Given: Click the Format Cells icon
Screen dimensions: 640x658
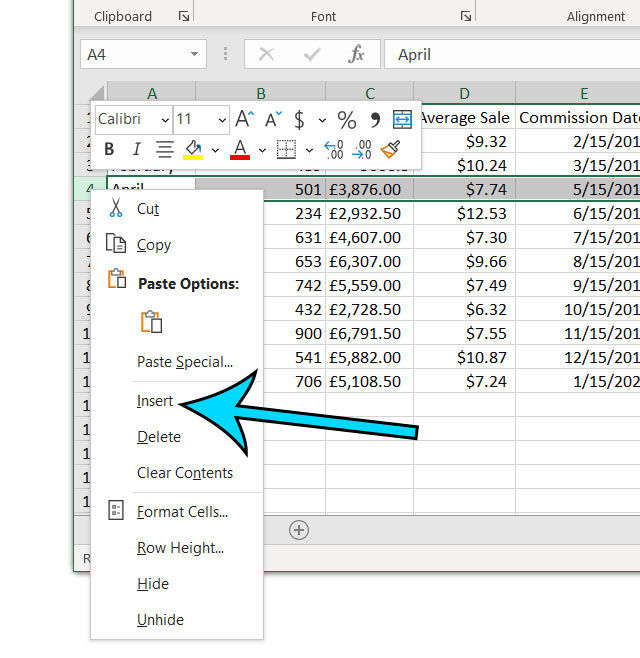Looking at the screenshot, I should pyautogui.click(x=116, y=510).
